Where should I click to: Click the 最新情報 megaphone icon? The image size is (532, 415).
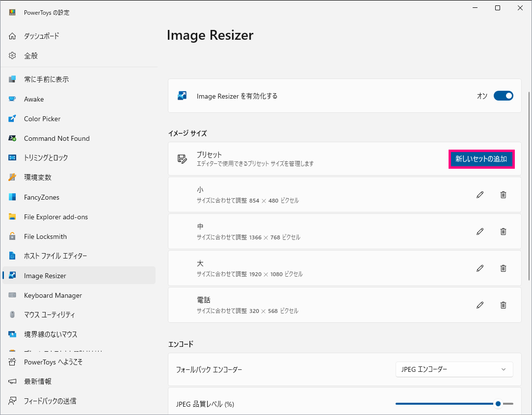(x=12, y=382)
